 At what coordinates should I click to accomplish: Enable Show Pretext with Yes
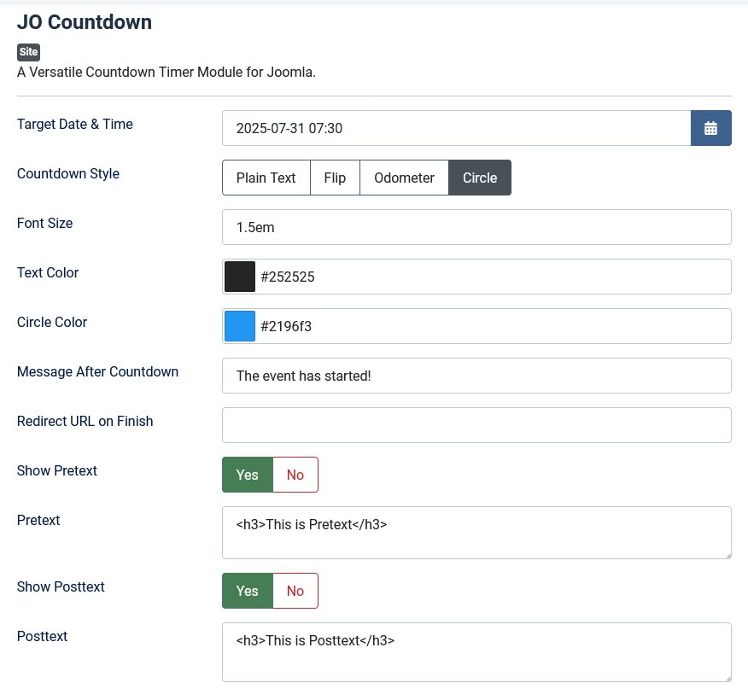pyautogui.click(x=248, y=475)
